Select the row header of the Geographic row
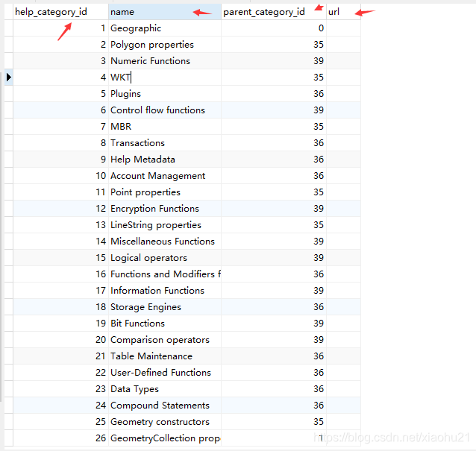The width and height of the screenshot is (476, 451). 8,28
